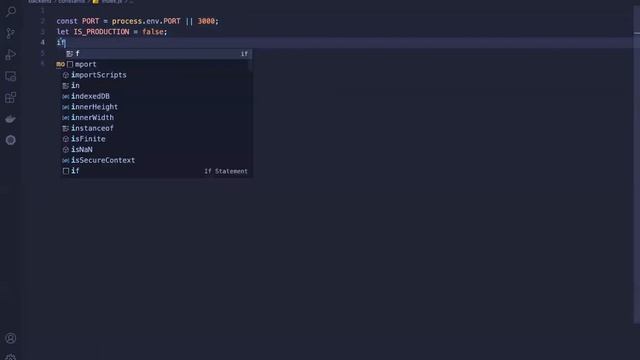640x360 pixels.
Task: Place cursor after 'if' on line 4
Action: pos(65,42)
